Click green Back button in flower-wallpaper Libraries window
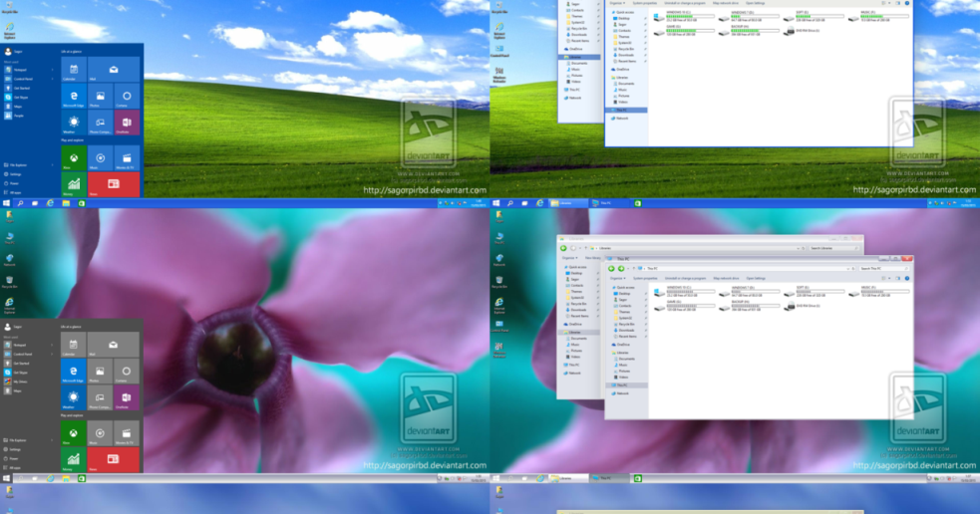 click(563, 248)
